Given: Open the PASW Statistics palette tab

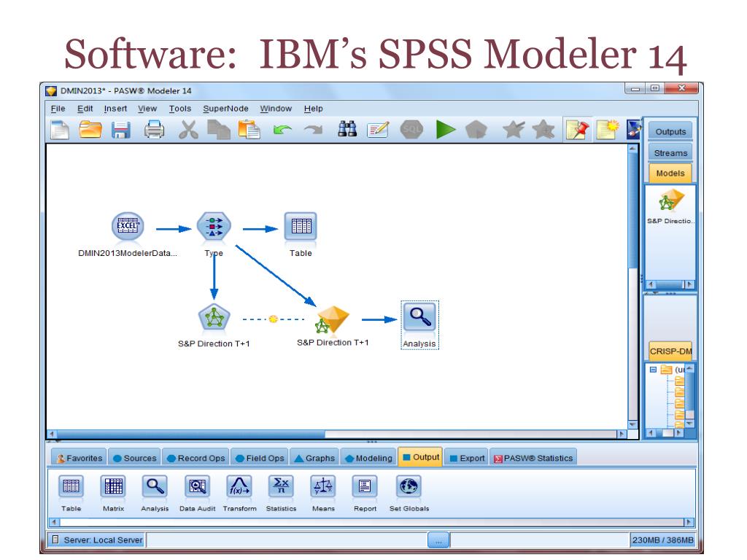Looking at the screenshot, I should pyautogui.click(x=533, y=458).
